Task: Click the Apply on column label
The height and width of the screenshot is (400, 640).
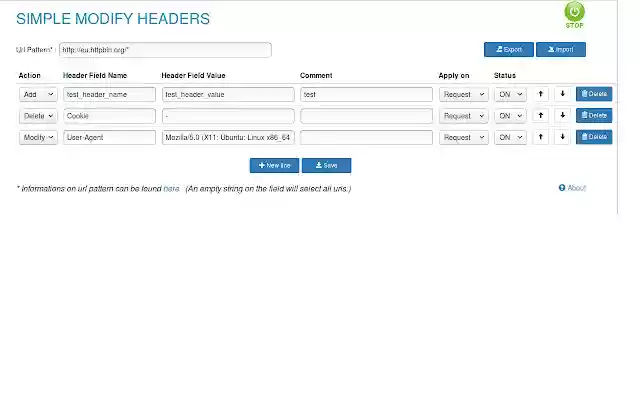Action: click(453, 76)
